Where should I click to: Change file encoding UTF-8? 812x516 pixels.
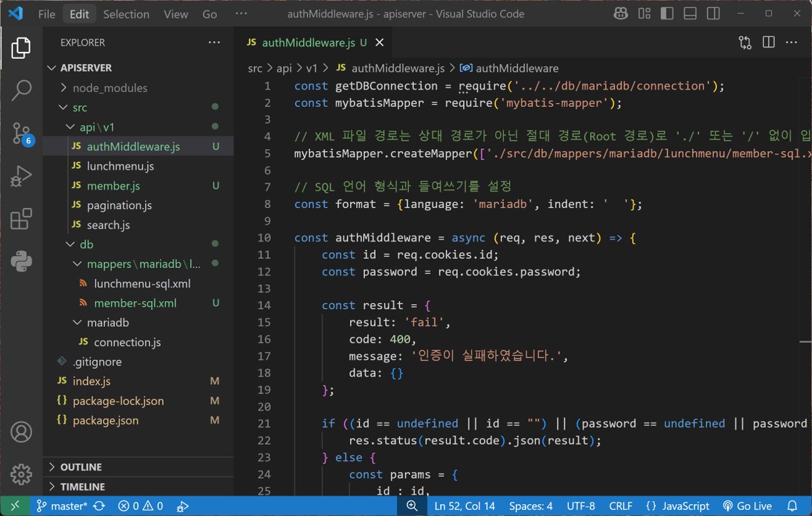tap(581, 506)
